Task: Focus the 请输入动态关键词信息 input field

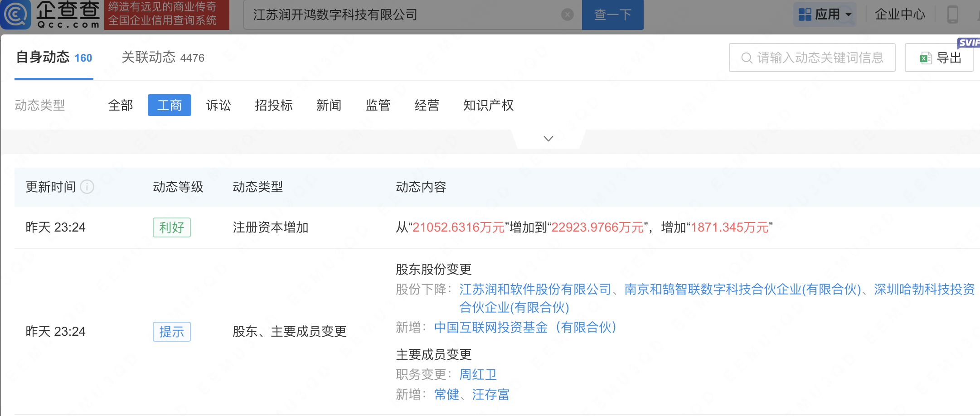Action: tap(820, 58)
